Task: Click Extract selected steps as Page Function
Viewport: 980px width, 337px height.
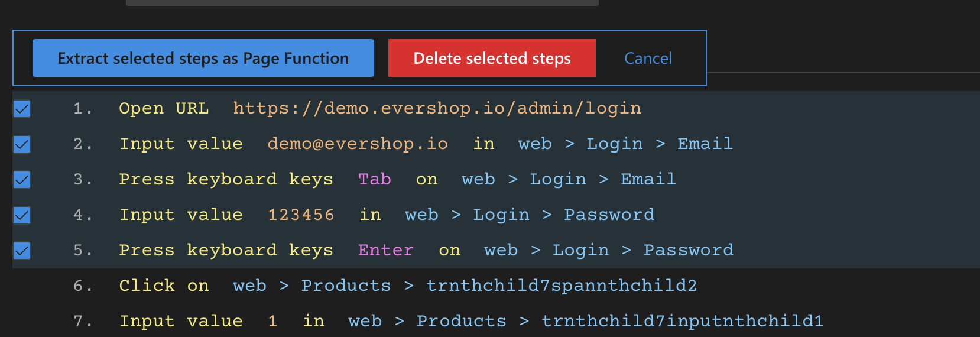Action: tap(203, 58)
